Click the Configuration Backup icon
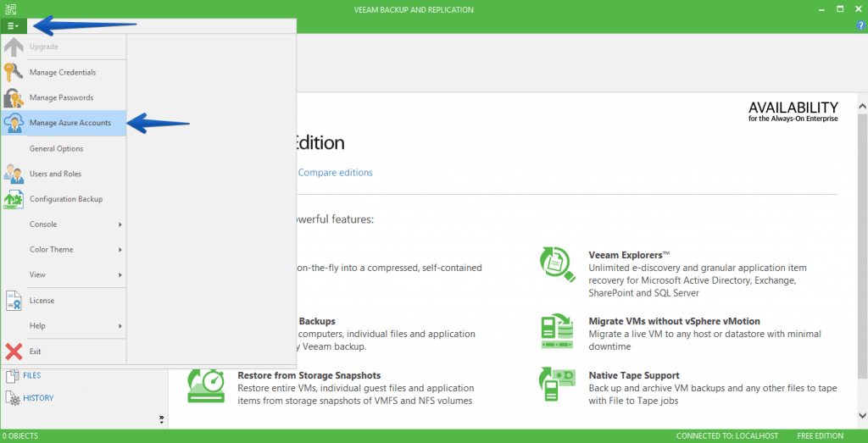Viewport: 868px width, 443px height. click(x=14, y=199)
